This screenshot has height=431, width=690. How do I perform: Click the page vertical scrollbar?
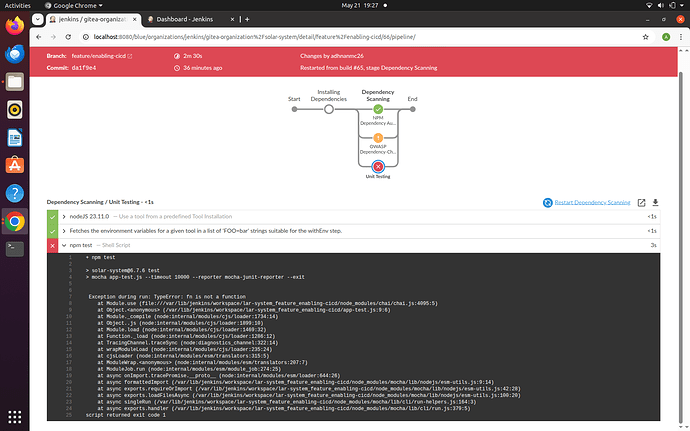tap(681, 247)
